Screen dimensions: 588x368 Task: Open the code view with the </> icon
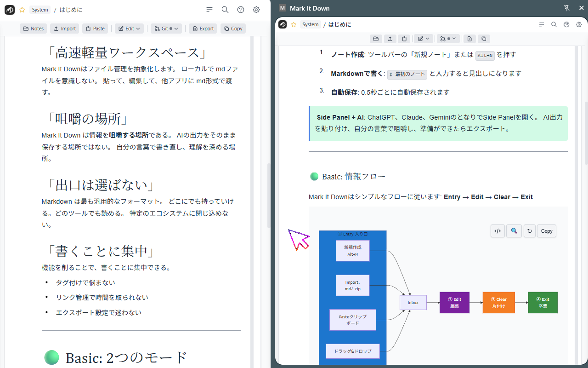pos(498,230)
